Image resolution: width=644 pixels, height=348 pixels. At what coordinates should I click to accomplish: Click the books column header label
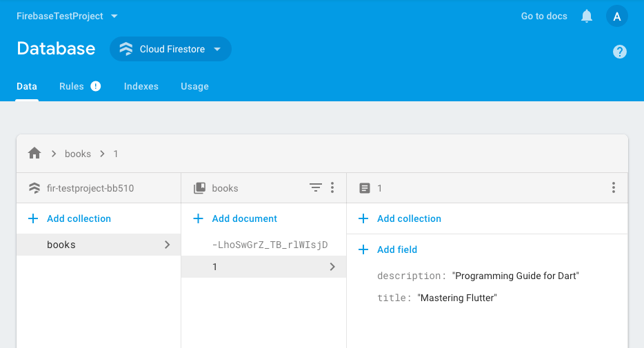225,188
